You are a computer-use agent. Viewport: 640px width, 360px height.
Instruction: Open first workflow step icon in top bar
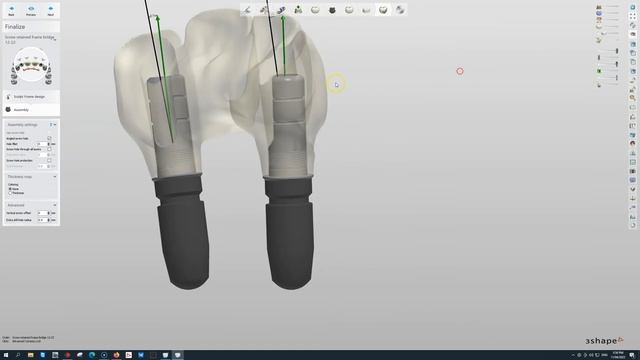click(247, 10)
